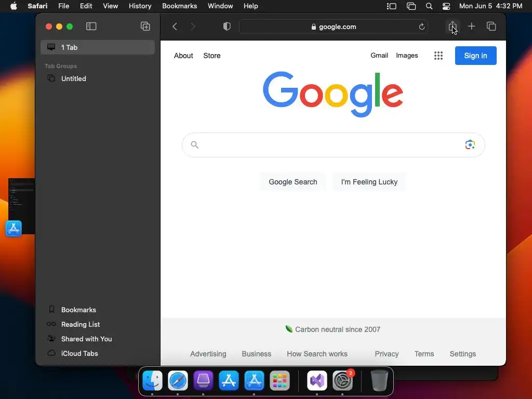Open the Settings footer menu

pyautogui.click(x=462, y=354)
